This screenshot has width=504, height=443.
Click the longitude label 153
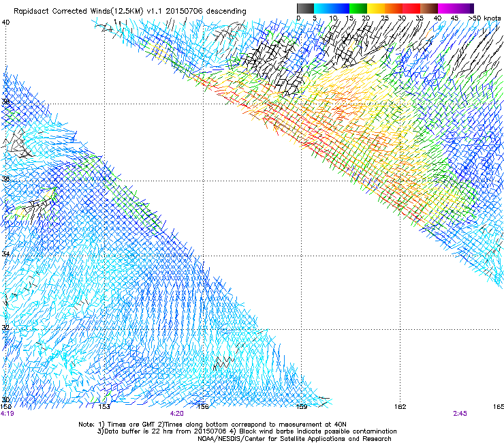(x=104, y=407)
